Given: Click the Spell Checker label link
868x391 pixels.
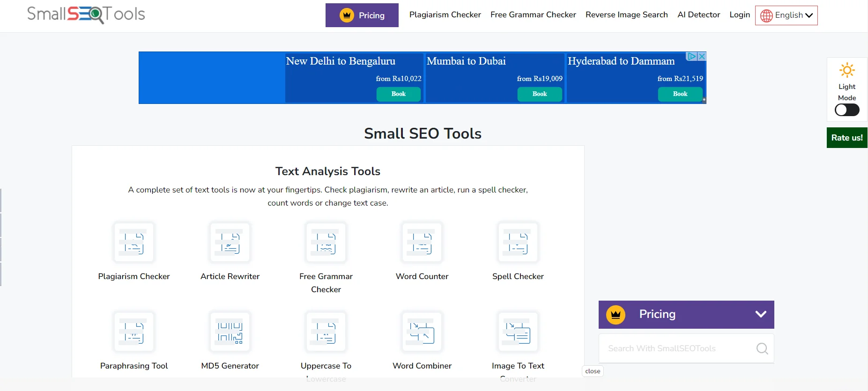Looking at the screenshot, I should click(x=518, y=276).
